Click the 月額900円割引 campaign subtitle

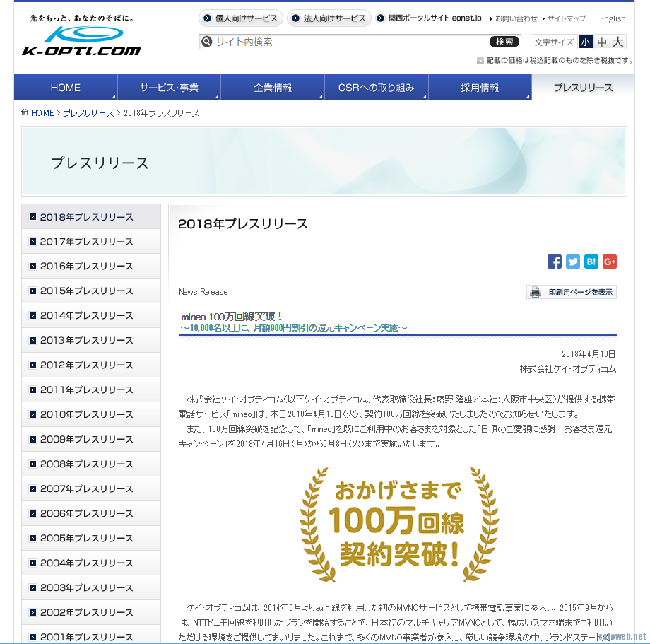point(294,328)
